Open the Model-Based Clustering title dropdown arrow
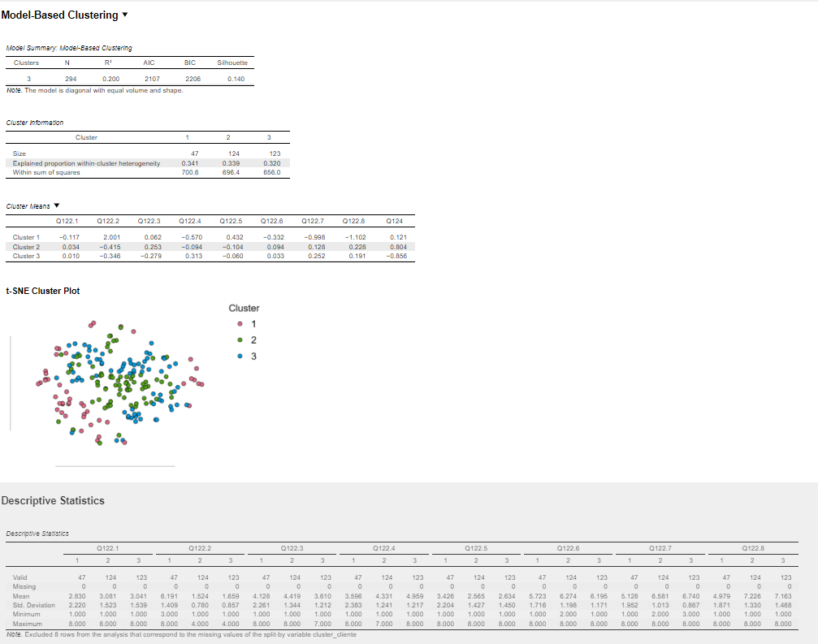Viewport: 818px width, 644px height. tap(124, 15)
